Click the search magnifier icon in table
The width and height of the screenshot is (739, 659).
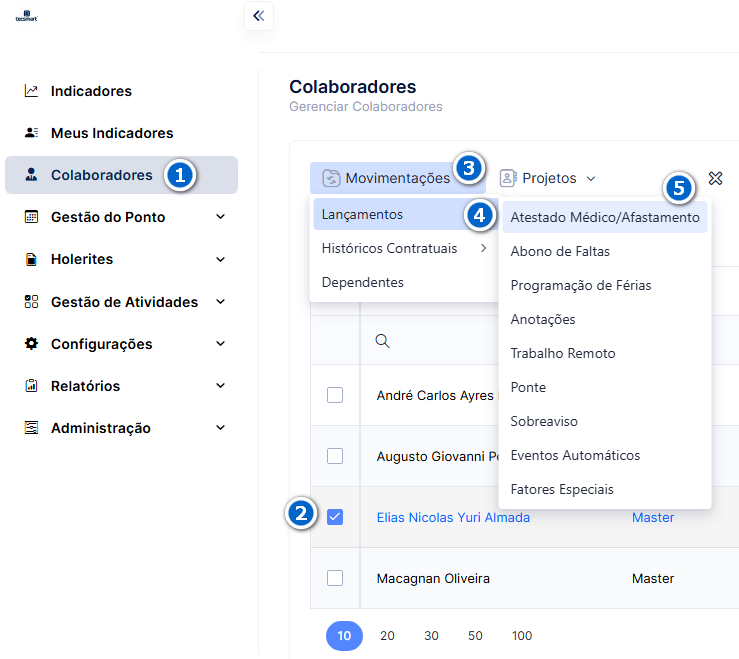click(382, 340)
